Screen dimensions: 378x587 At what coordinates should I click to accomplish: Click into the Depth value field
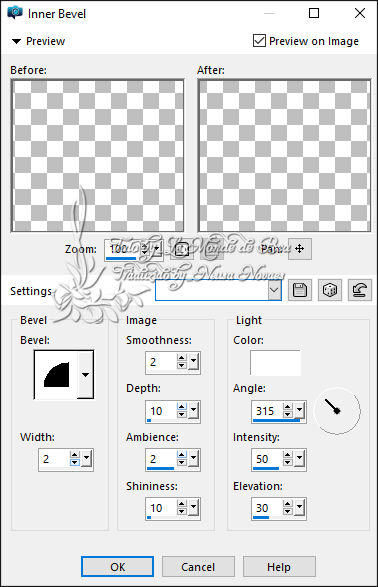[x=161, y=411]
